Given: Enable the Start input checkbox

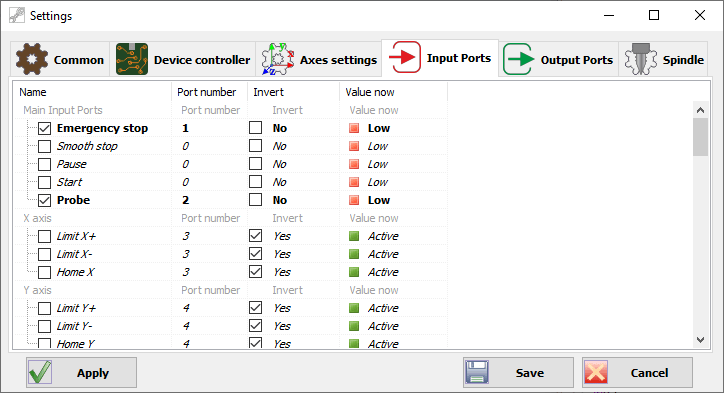Looking at the screenshot, I should [44, 182].
